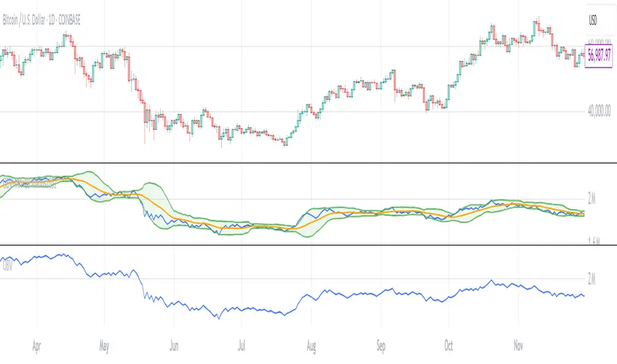
Task: Click the Jun label on time axis
Action: 173,345
